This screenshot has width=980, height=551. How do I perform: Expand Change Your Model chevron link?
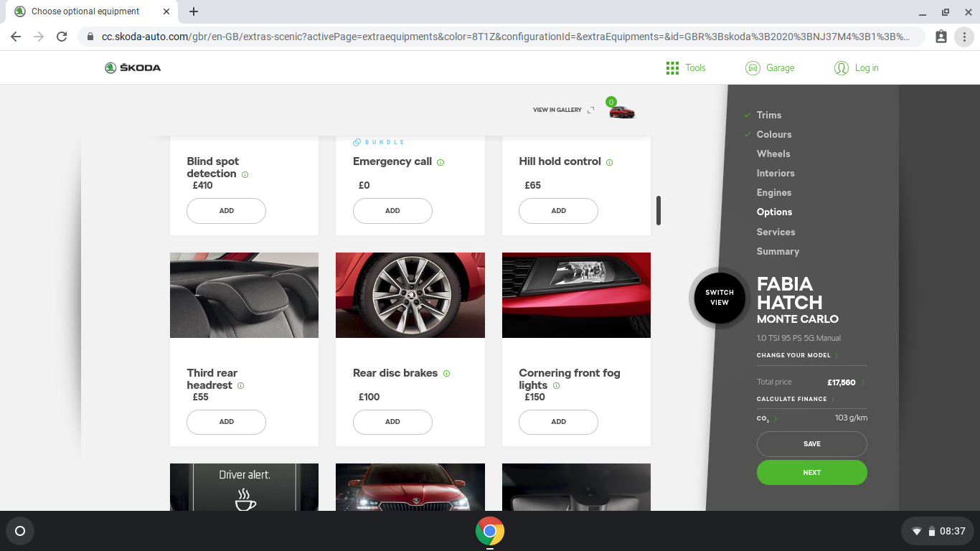point(837,356)
